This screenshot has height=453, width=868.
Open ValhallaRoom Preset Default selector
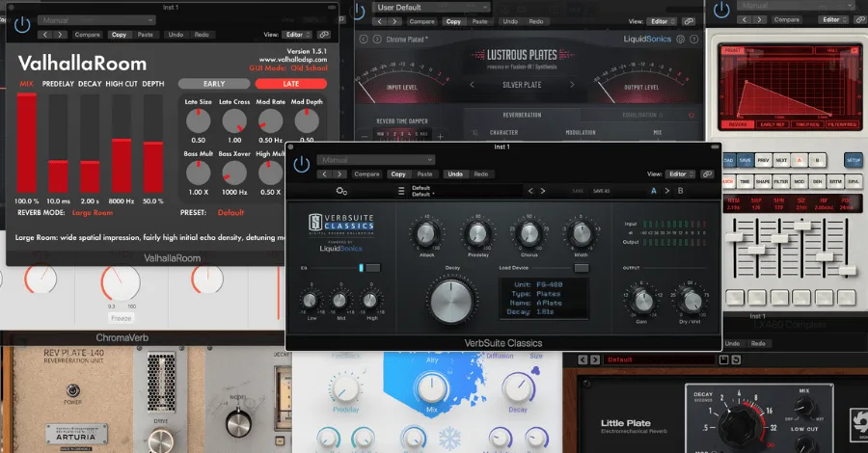[x=231, y=212]
